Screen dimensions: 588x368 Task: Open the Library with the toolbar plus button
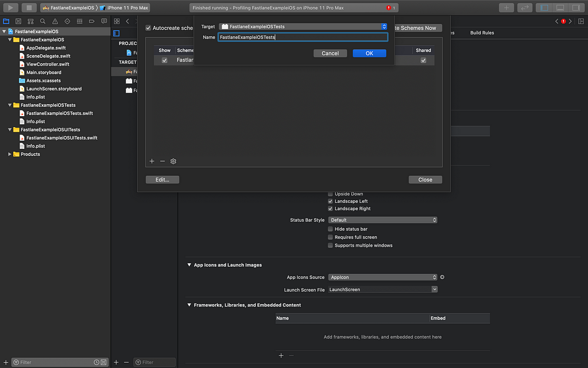506,7
